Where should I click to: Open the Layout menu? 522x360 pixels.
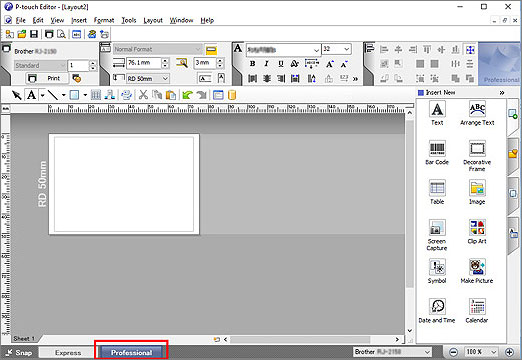point(153,20)
